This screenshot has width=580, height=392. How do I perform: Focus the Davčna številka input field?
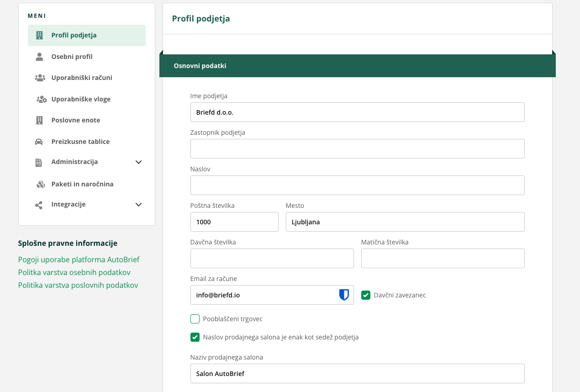coord(272,259)
